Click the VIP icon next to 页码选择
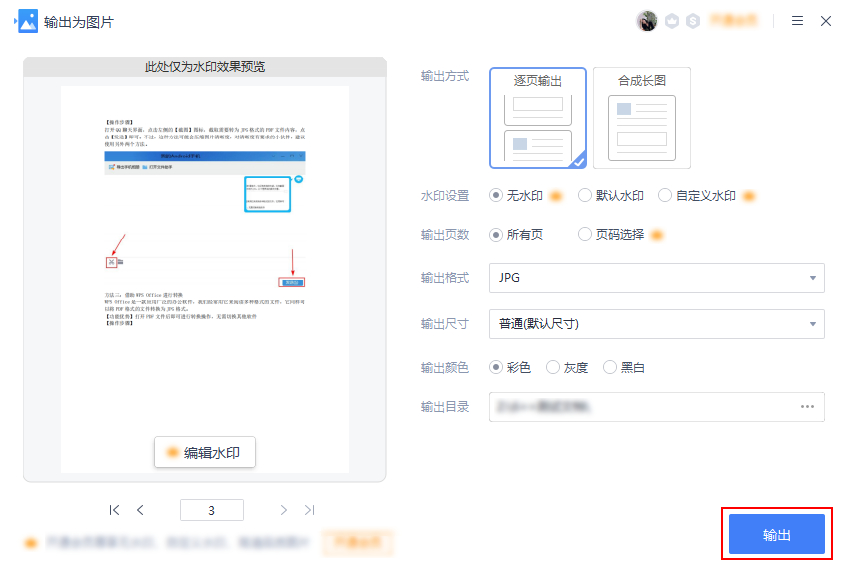The width and height of the screenshot is (847, 564). (657, 235)
